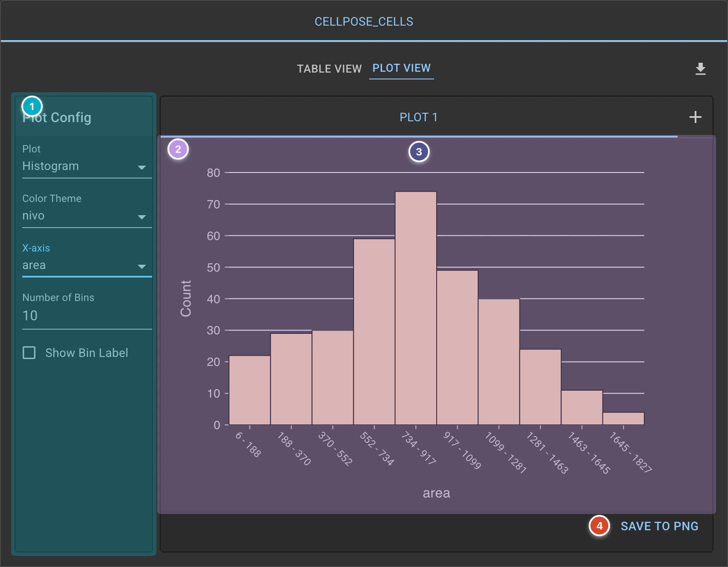Select the PLOT 1 tab
The height and width of the screenshot is (567, 728).
tap(419, 117)
